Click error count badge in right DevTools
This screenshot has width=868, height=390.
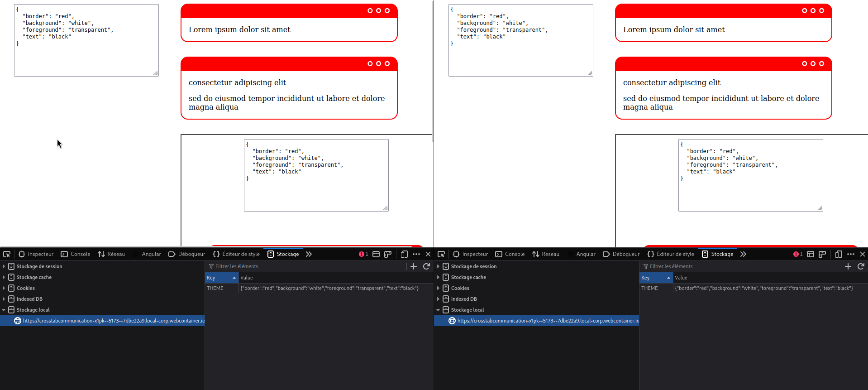coord(797,254)
